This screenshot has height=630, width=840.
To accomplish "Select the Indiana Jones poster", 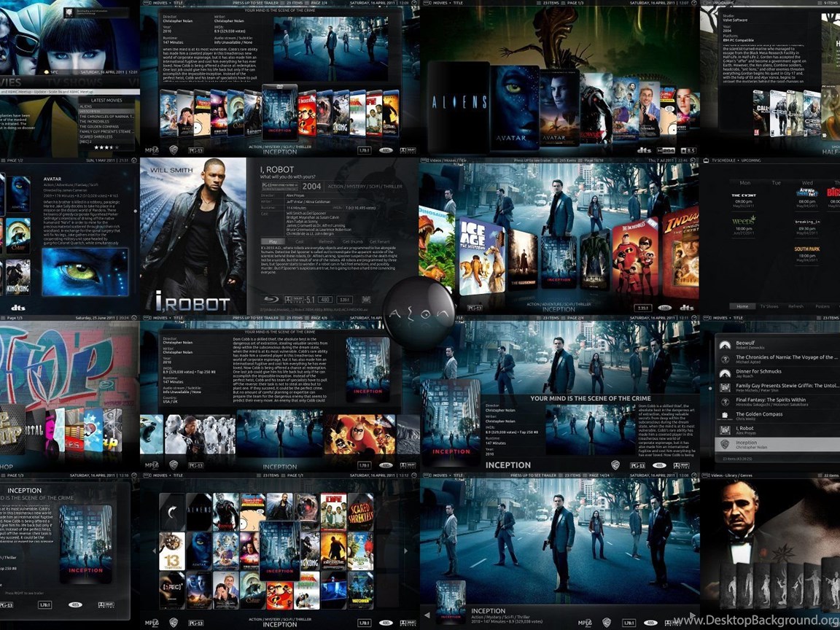I will pyautogui.click(x=681, y=252).
